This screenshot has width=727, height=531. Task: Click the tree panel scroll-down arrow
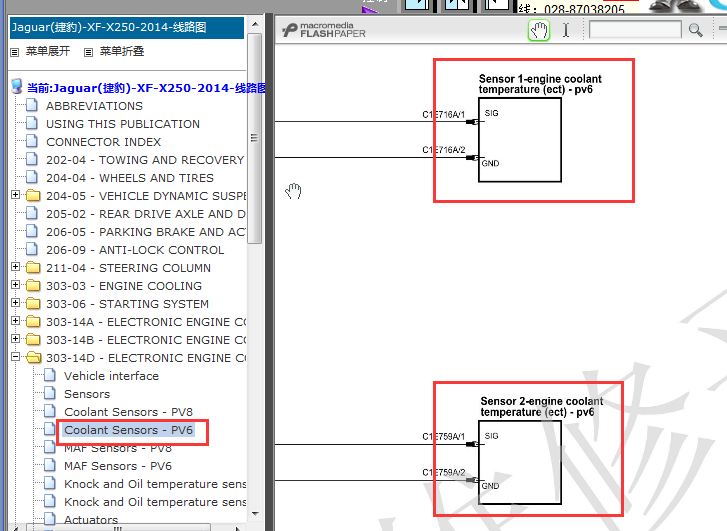coord(255,513)
